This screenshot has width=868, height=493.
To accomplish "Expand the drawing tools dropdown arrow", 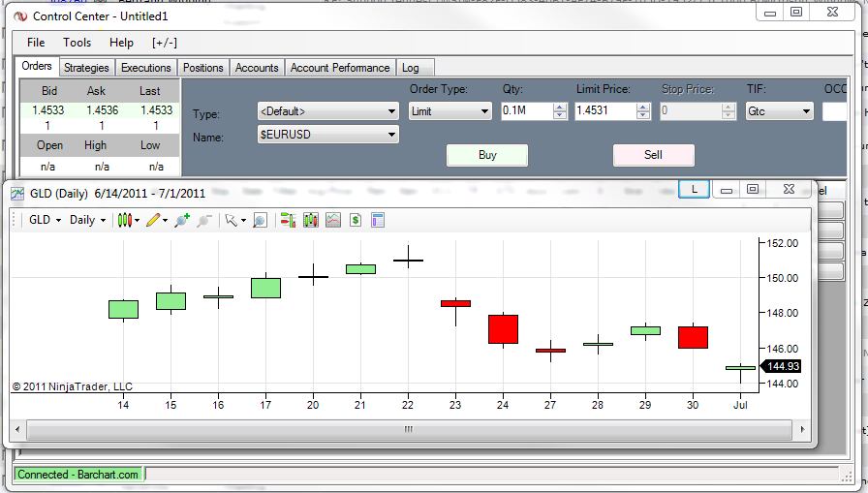I will point(165,220).
